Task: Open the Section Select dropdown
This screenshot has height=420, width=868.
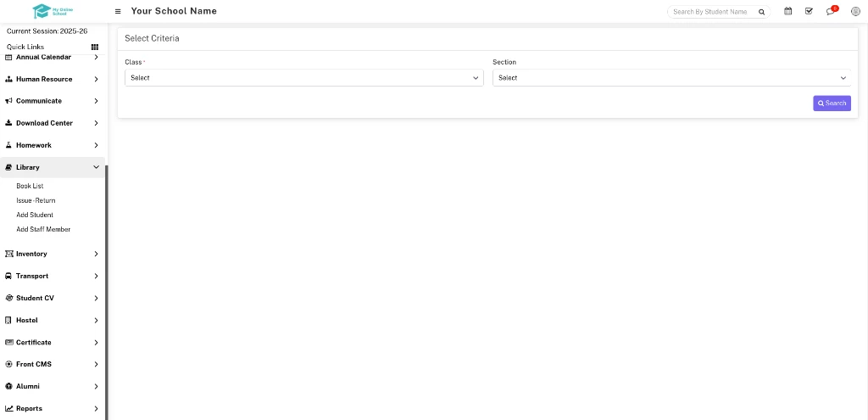Action: point(671,78)
